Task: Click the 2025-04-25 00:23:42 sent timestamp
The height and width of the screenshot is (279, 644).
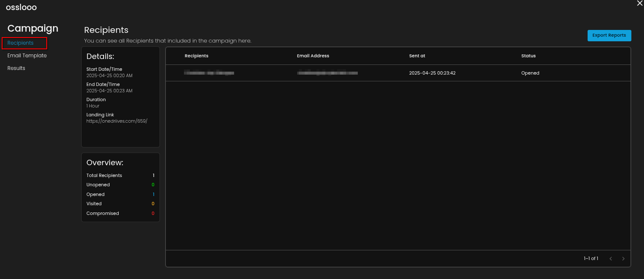Action: click(432, 73)
